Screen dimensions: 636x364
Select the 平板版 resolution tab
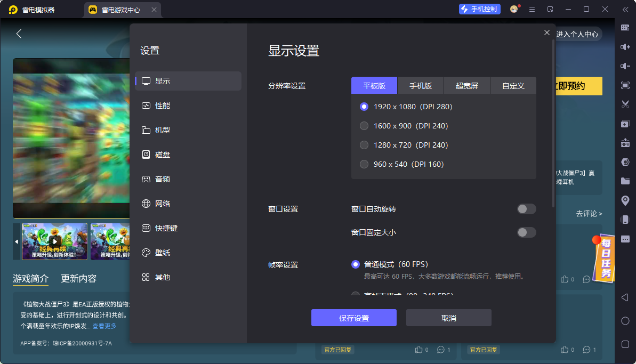(x=374, y=85)
